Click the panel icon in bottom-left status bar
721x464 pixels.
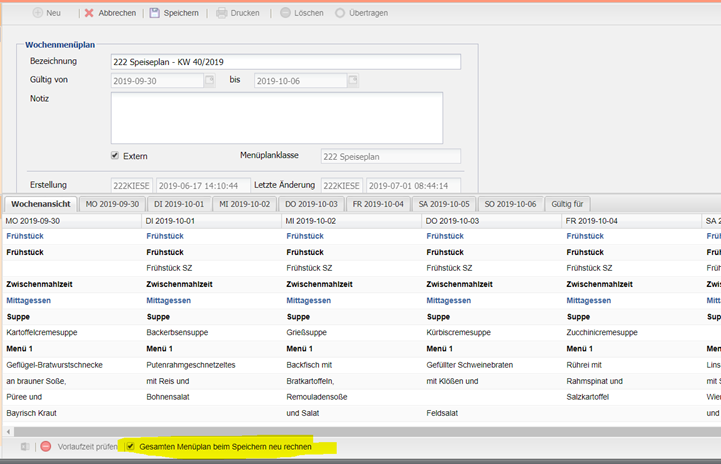[25, 446]
